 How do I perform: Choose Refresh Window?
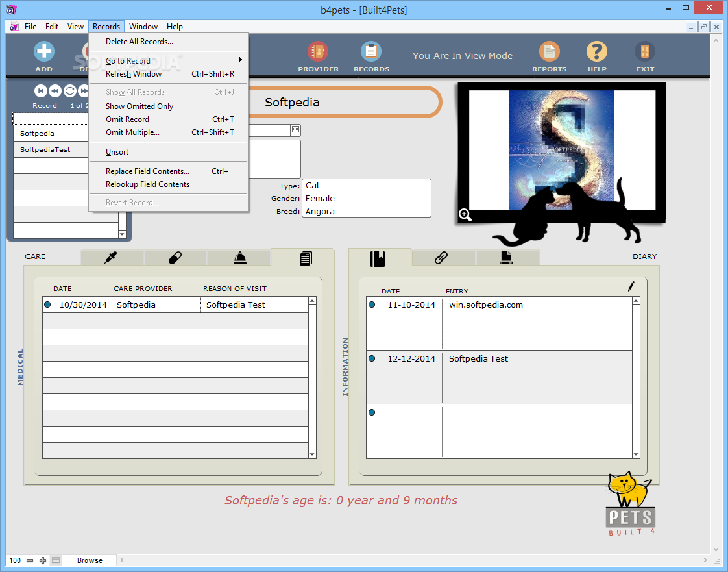click(168, 74)
